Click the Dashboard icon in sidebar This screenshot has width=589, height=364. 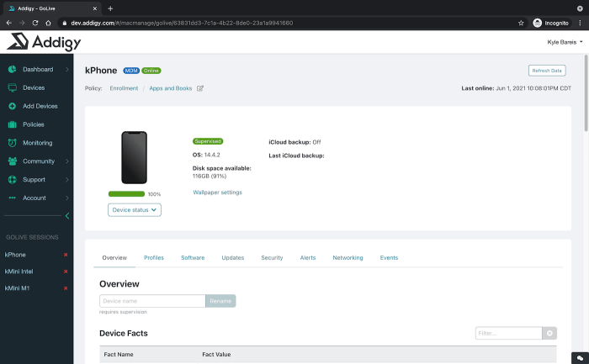click(12, 69)
